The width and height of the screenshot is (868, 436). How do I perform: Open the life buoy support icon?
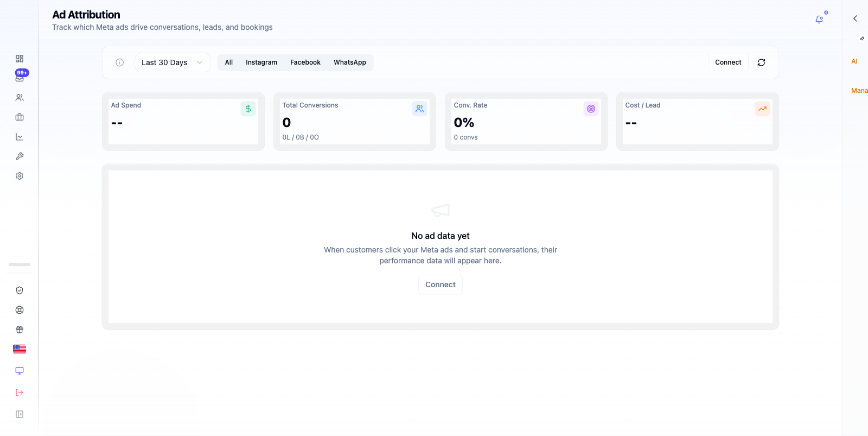tap(20, 310)
